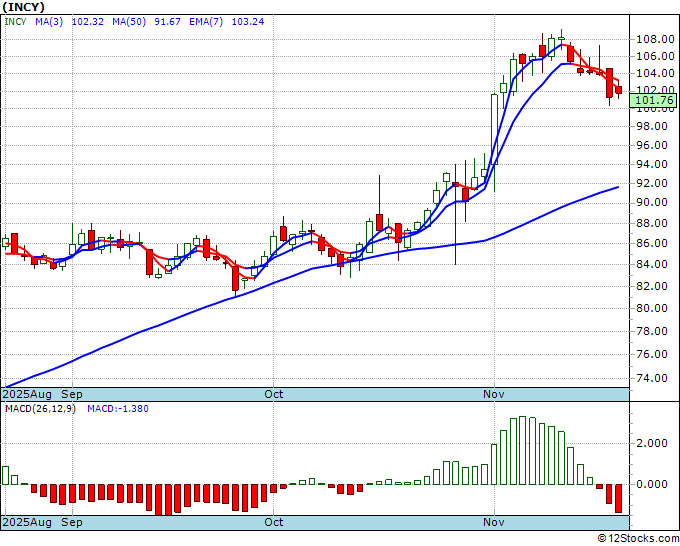The height and width of the screenshot is (546, 680).
Task: Click Oct on price chart date axis
Action: 274,394
